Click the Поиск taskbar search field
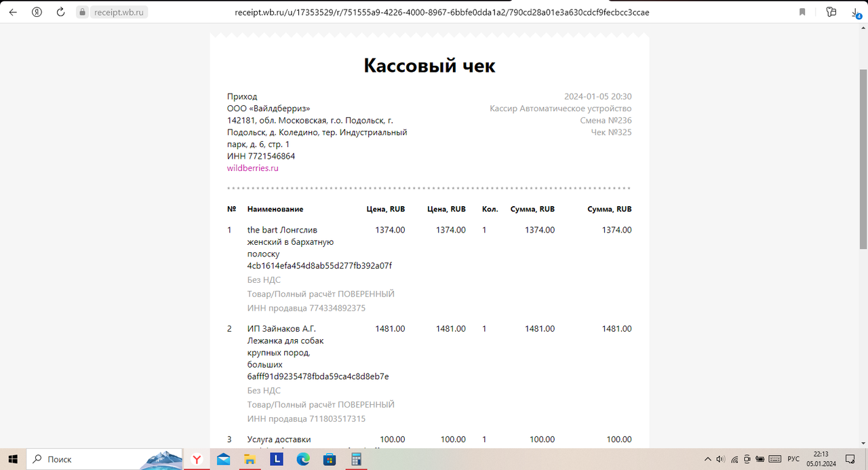868x470 pixels. pos(105,459)
